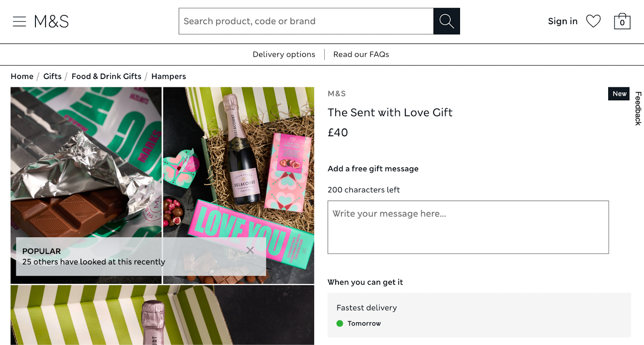
Task: Click the New badge label
Action: (619, 94)
